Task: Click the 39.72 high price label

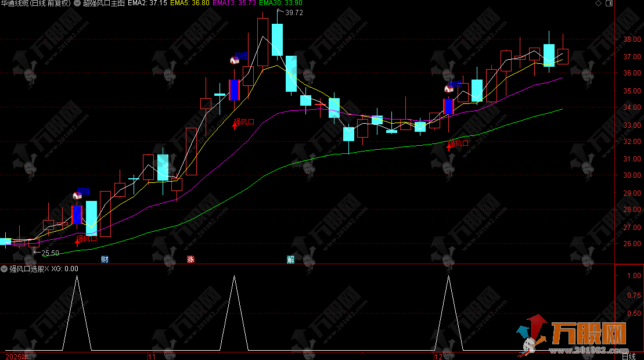Action: click(295, 13)
